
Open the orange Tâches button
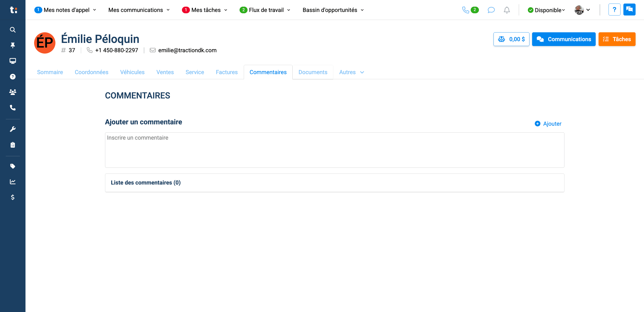click(617, 39)
